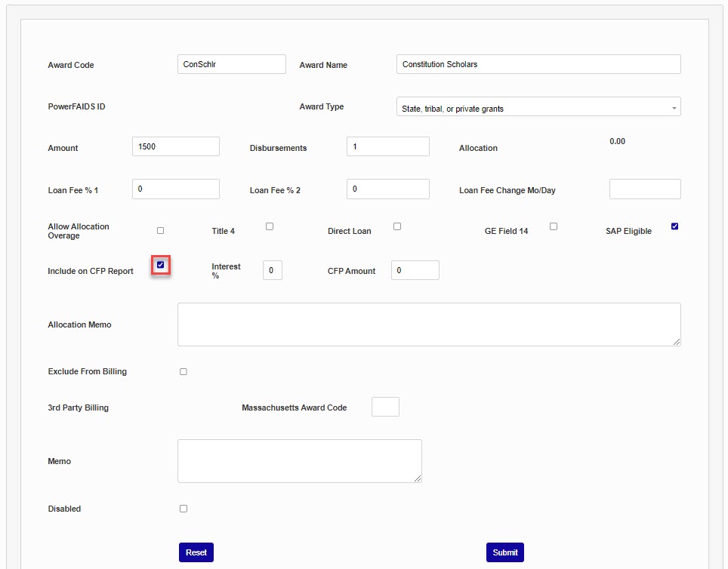Select the Disbursements input box
Image resolution: width=728 pixels, height=569 pixels.
pos(387,146)
